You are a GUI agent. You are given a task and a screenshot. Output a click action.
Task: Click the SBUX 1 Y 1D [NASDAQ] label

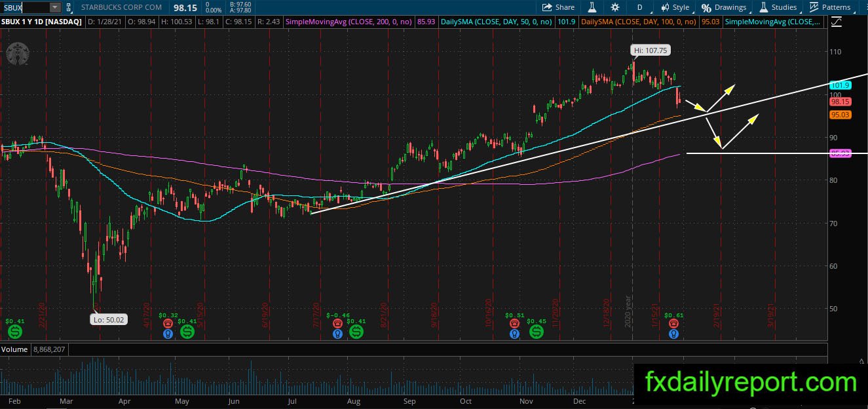(42, 22)
